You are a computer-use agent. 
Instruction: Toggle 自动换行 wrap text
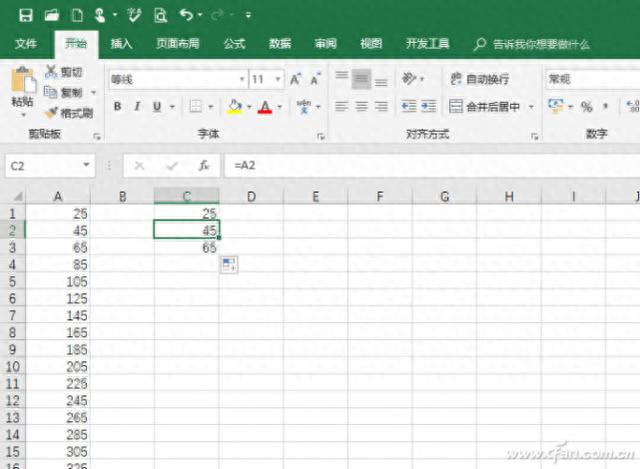pos(480,78)
